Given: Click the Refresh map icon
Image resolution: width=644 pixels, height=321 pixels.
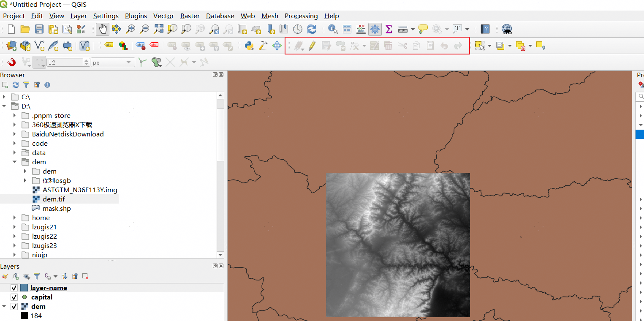Looking at the screenshot, I should [x=312, y=29].
